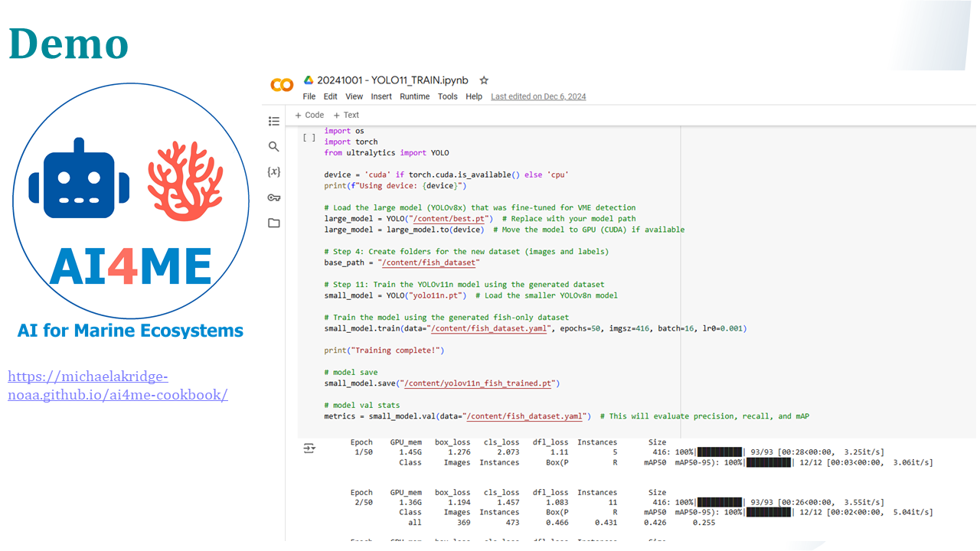Click the Google Drive icon beside the notebook title
Screen dimensions: 980x551
click(309, 80)
